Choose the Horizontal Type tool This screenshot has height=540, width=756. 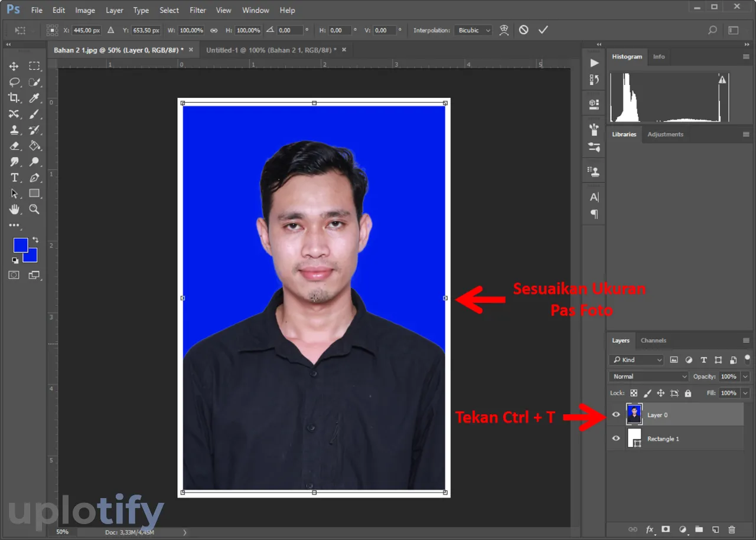click(x=14, y=178)
